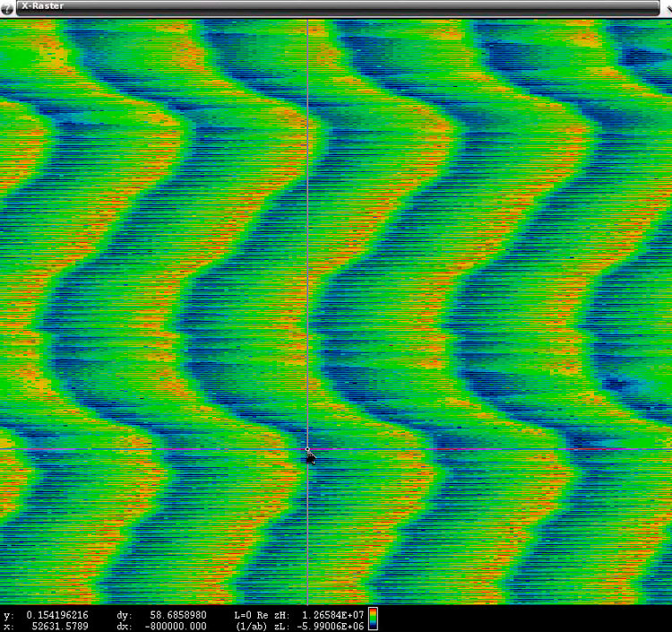Click the black mouse pointer glyph below crosshair
This screenshot has height=632, width=672.
click(311, 459)
